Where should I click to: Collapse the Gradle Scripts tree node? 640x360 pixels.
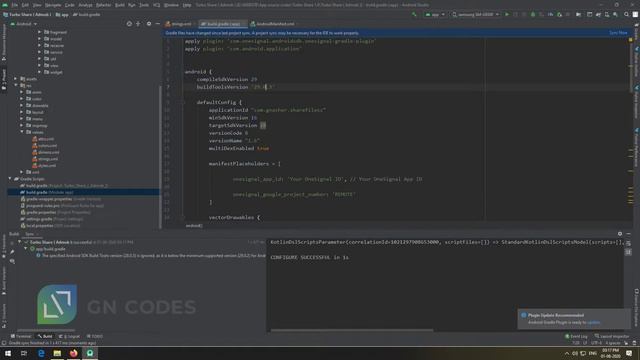(10, 179)
